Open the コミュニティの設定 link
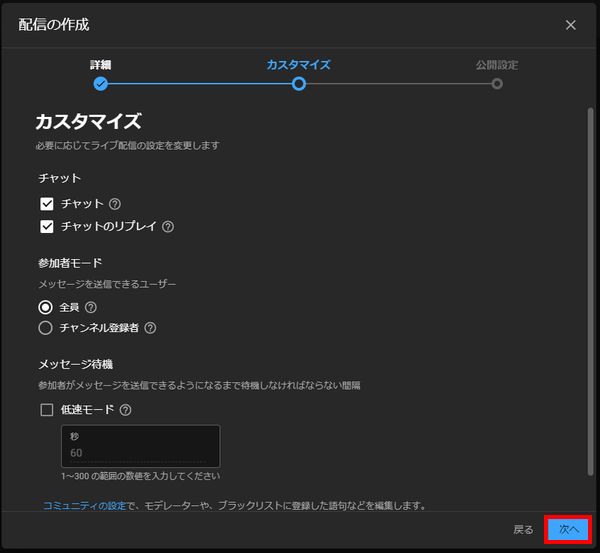This screenshot has width=600, height=553. click(x=85, y=506)
